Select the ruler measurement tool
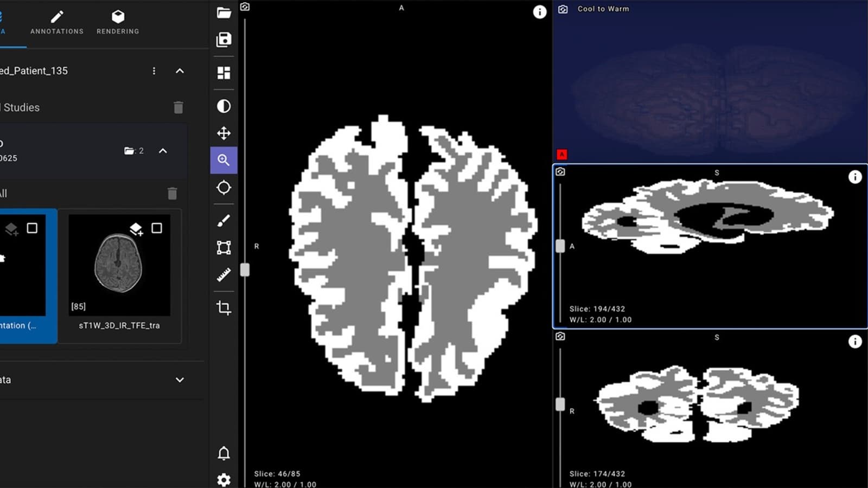The height and width of the screenshot is (488, 868). tap(224, 275)
